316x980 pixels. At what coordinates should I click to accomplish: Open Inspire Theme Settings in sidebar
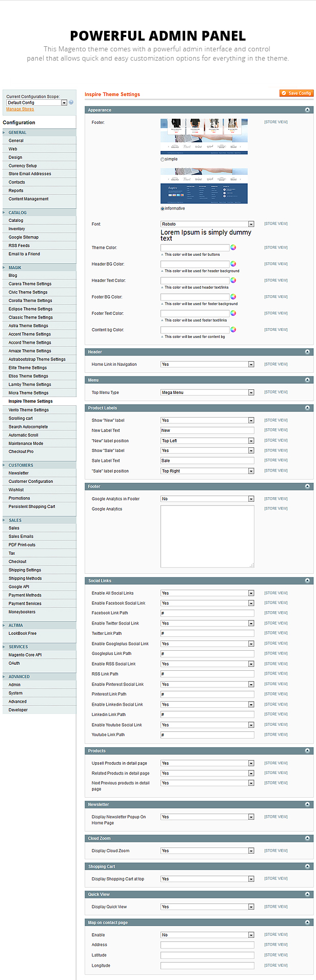pos(30,401)
